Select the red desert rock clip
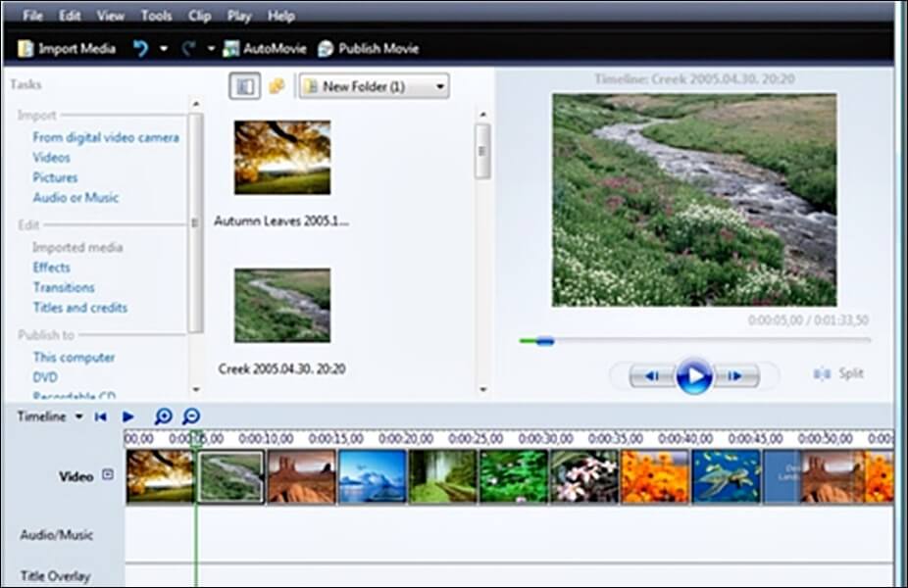This screenshot has width=908, height=588. 302,476
